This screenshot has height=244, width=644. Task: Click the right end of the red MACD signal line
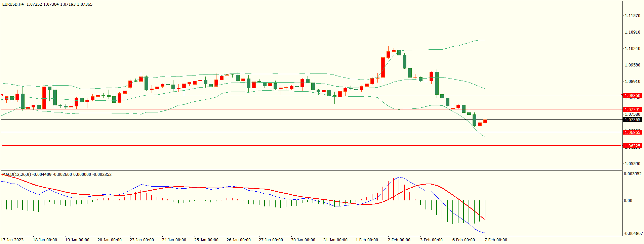485,219
